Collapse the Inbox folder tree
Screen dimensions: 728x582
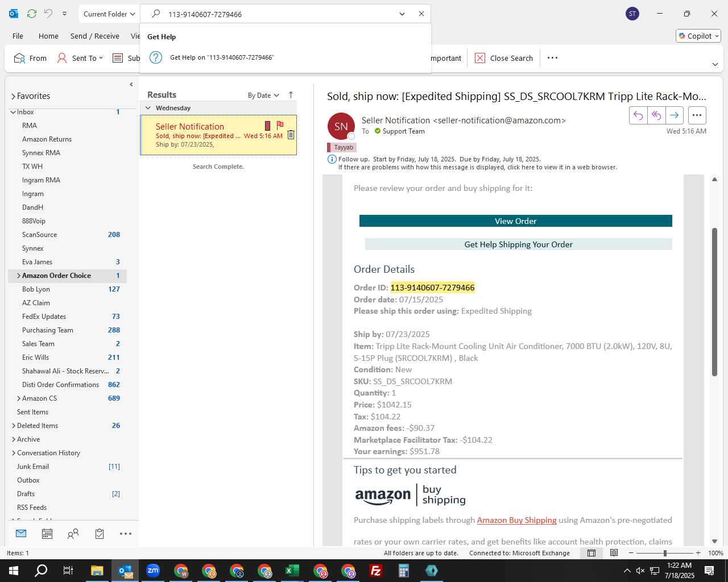click(13, 112)
